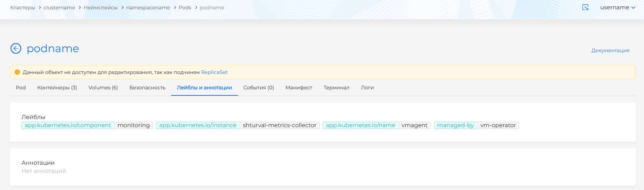Go to clustername in the breadcrumb
The height and width of the screenshot is (190, 644).
pos(59,7)
